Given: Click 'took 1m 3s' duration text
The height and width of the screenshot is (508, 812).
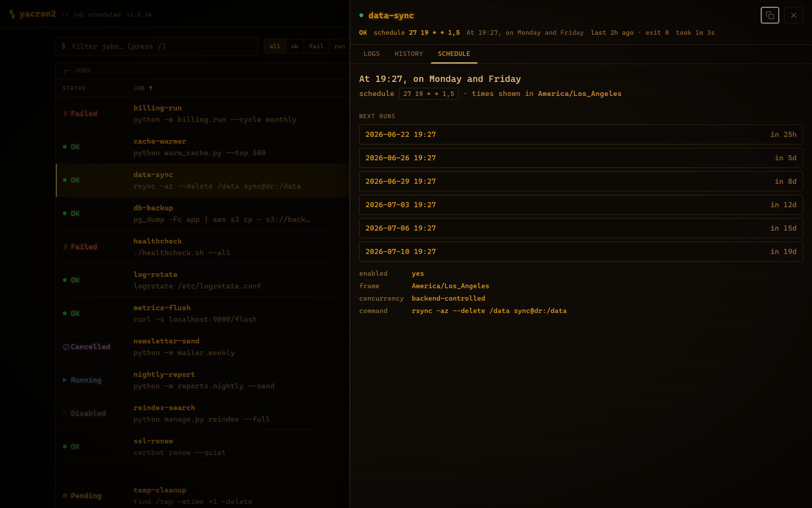Looking at the screenshot, I should click(x=695, y=32).
